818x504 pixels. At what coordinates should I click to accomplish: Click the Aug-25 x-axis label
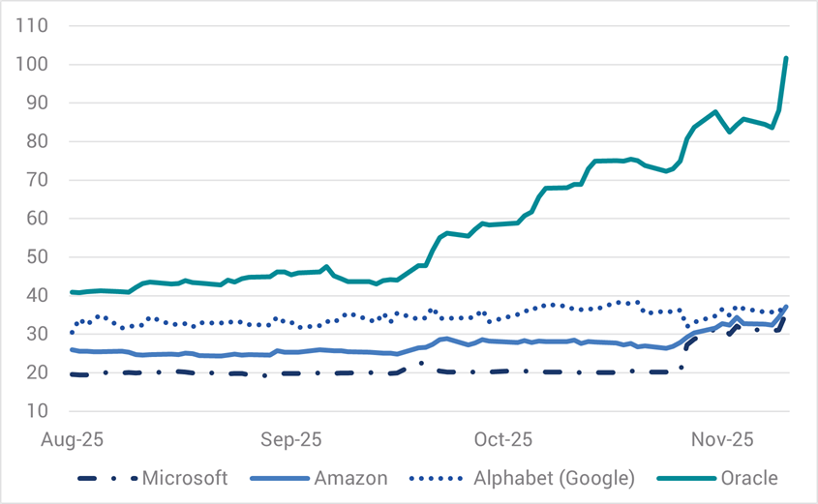71,439
